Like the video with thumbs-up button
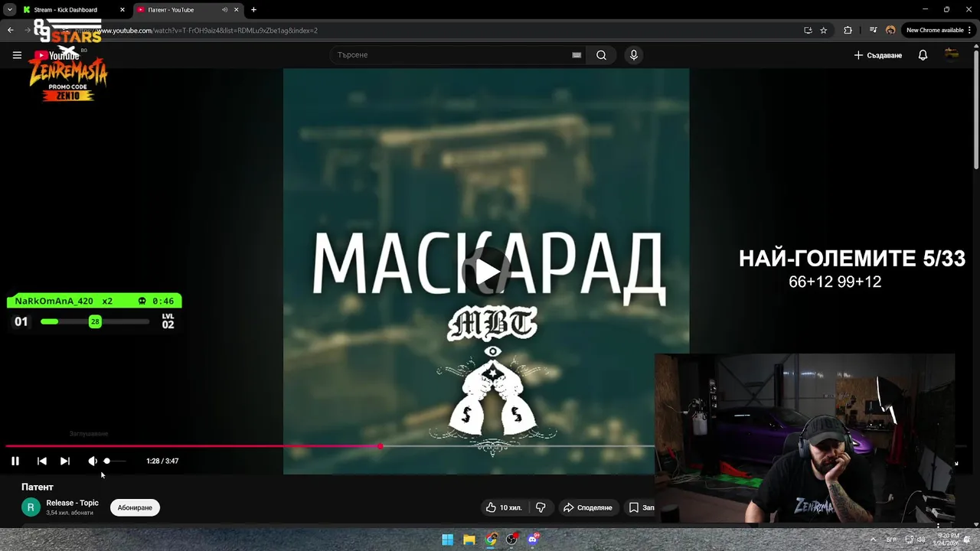 tap(504, 507)
